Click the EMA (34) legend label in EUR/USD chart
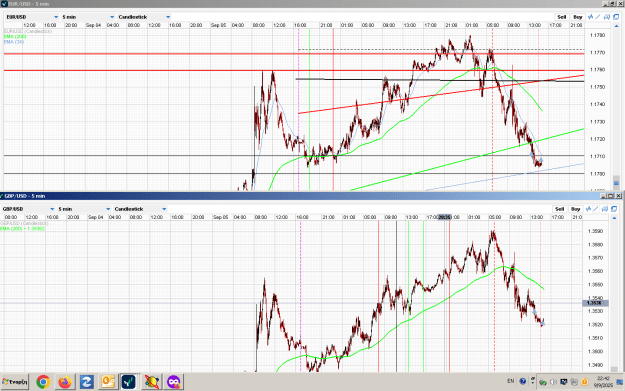The width and height of the screenshot is (625, 391). click(x=14, y=41)
